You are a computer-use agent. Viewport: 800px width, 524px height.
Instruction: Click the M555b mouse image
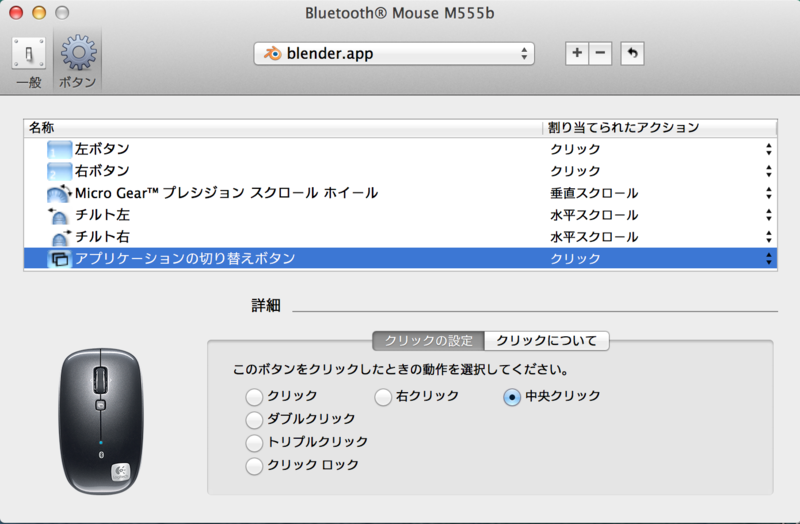click(x=102, y=421)
